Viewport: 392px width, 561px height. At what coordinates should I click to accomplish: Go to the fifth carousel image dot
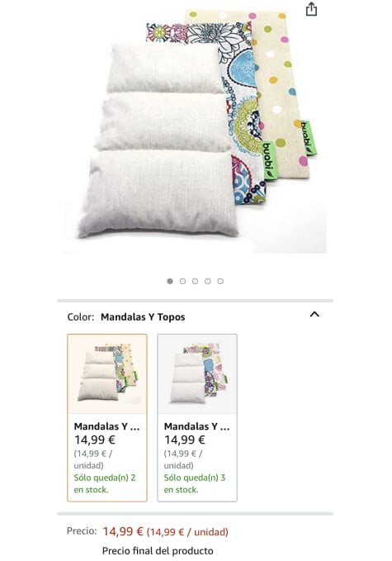pos(220,281)
